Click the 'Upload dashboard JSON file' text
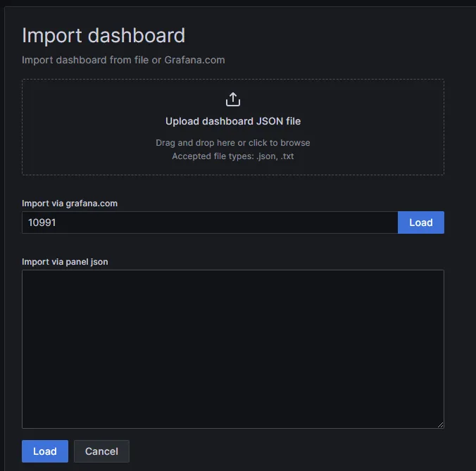 tap(233, 121)
